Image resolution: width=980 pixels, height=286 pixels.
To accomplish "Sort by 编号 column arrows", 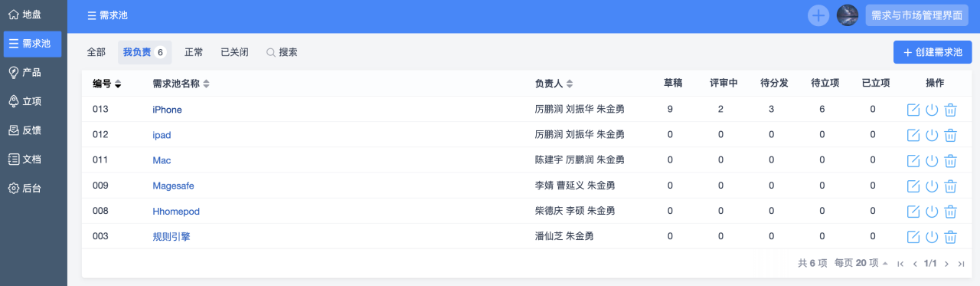I will tap(118, 84).
